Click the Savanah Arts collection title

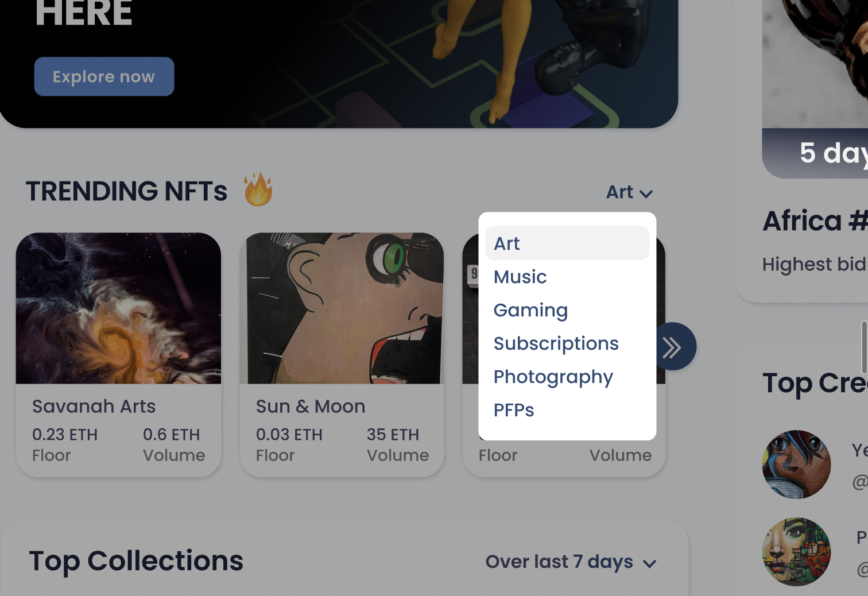(94, 407)
